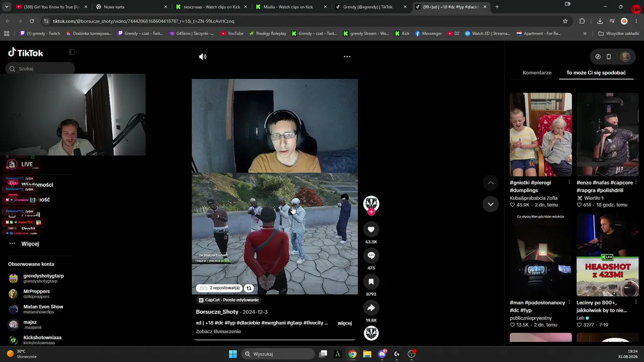Open the Prodigy Roleplay bookmark
This screenshot has height=362, width=644.
[x=267, y=34]
